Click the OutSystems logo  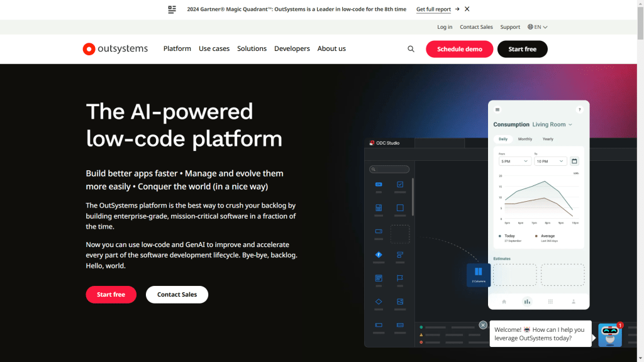(115, 48)
